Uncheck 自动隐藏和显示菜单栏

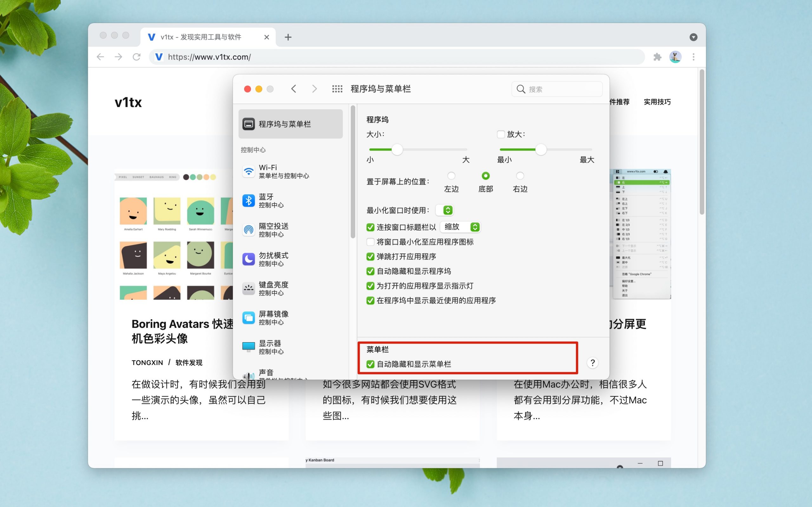click(x=370, y=364)
